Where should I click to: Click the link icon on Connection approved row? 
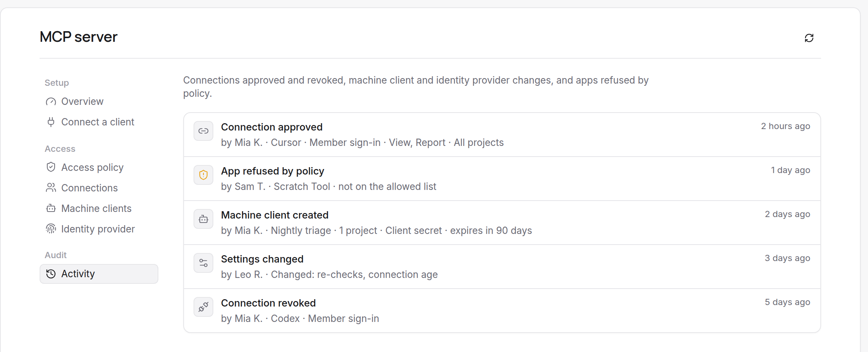pyautogui.click(x=203, y=131)
